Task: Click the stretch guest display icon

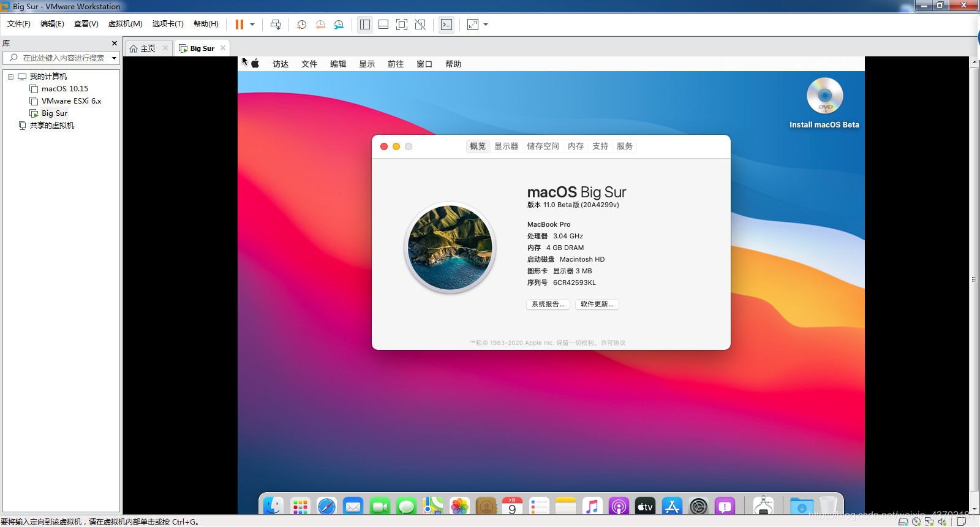Action: click(473, 25)
